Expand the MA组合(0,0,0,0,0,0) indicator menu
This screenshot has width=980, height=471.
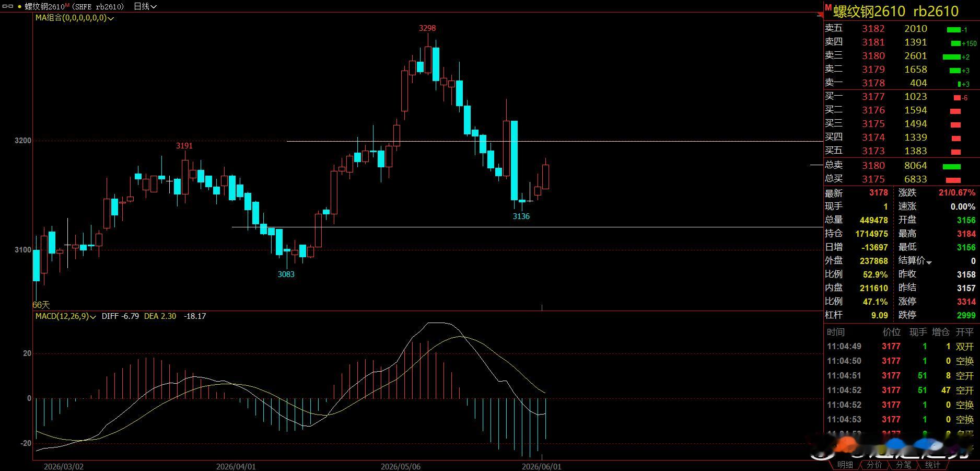74,18
